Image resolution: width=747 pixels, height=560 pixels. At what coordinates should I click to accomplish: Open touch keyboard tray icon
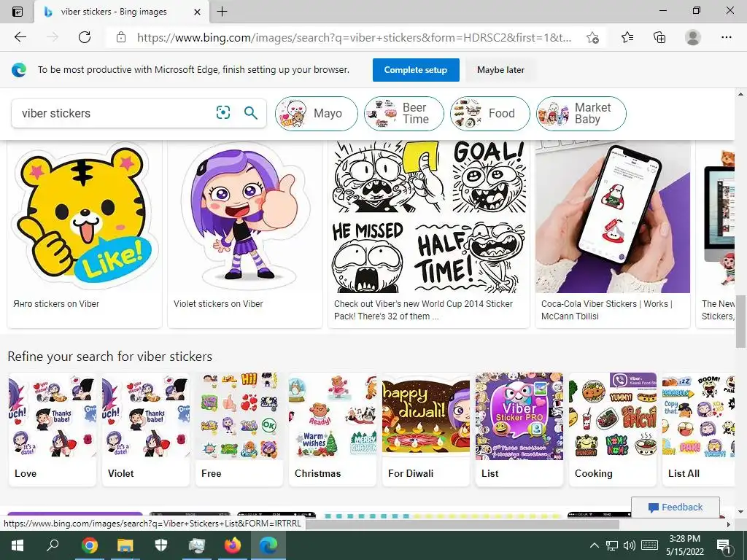point(649,545)
